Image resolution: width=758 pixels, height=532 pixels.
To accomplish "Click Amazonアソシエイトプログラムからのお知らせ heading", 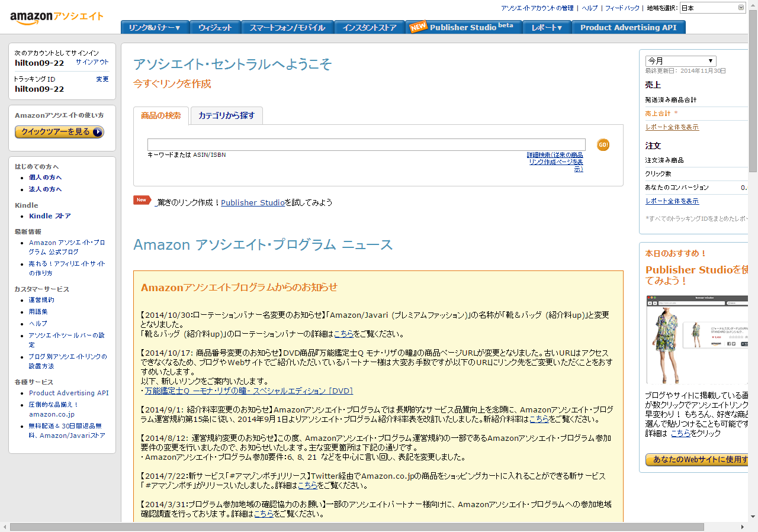I will click(x=239, y=288).
